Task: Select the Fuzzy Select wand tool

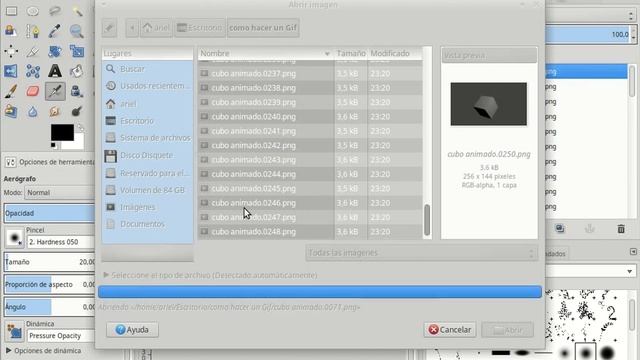Action: [77, 11]
